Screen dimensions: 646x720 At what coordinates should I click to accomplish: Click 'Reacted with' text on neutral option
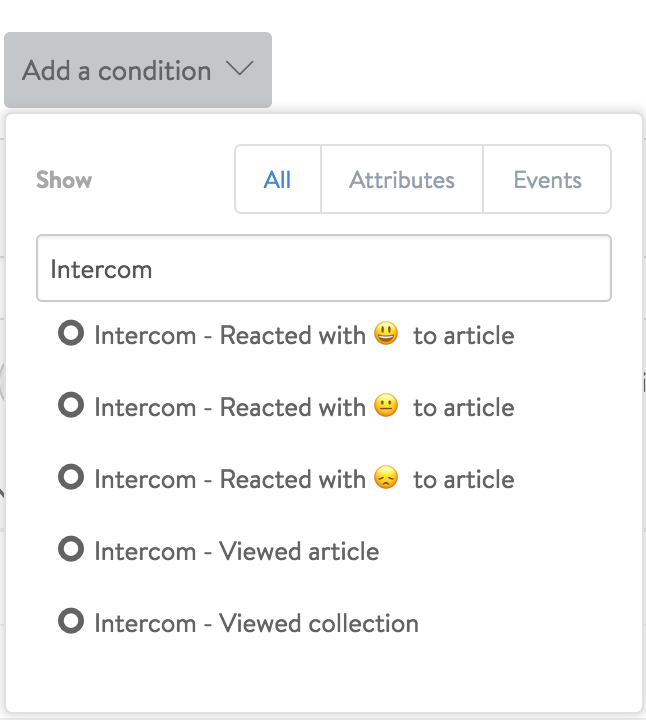click(x=292, y=407)
